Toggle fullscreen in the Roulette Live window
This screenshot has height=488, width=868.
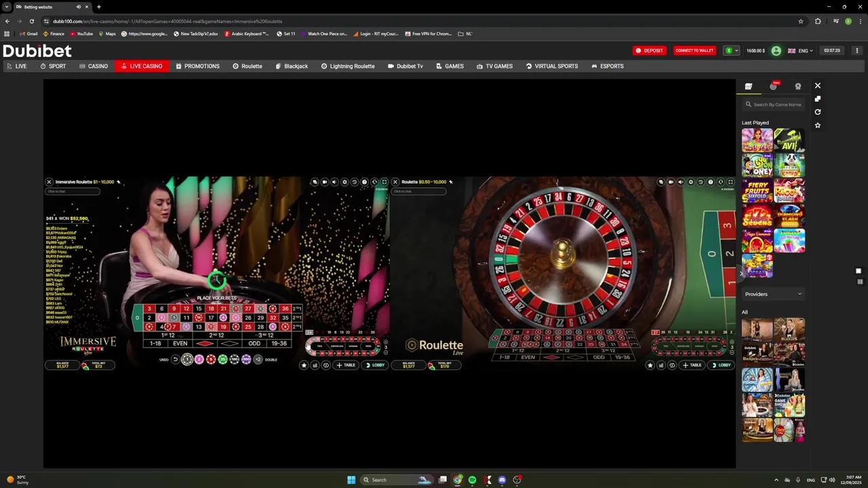[x=730, y=182]
